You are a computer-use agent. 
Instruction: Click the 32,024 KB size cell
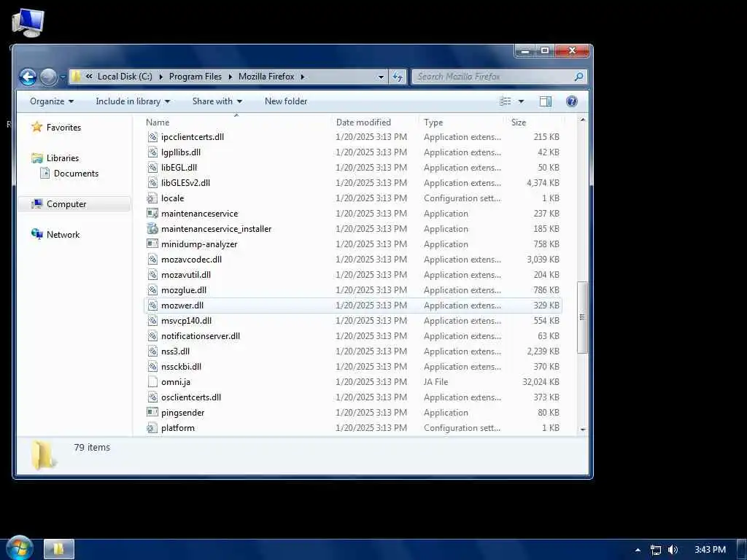(x=541, y=382)
